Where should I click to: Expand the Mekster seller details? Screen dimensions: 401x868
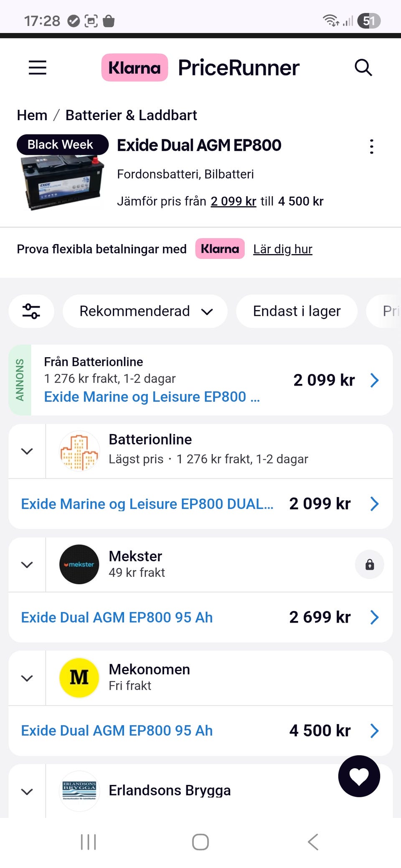(x=27, y=565)
